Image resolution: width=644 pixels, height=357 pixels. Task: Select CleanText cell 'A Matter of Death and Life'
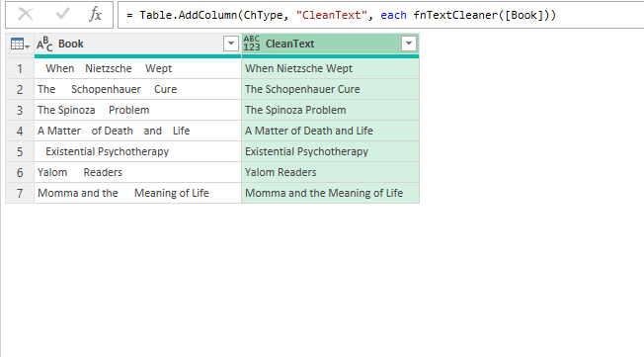[x=330, y=131]
